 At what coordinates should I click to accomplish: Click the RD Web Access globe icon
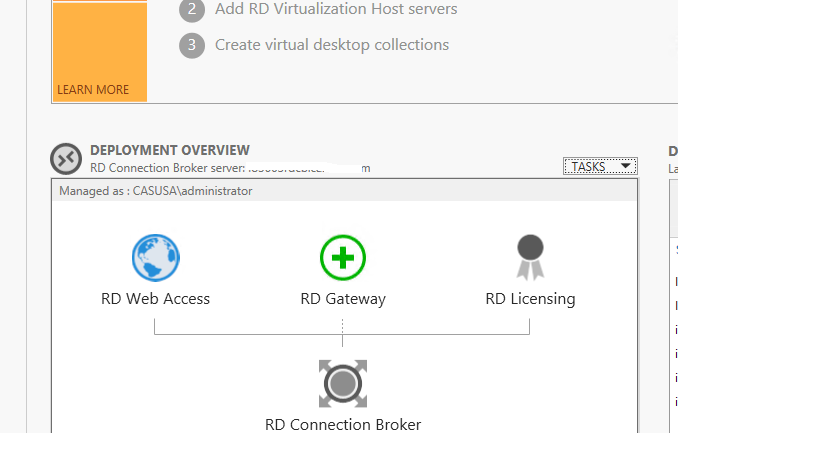[156, 258]
